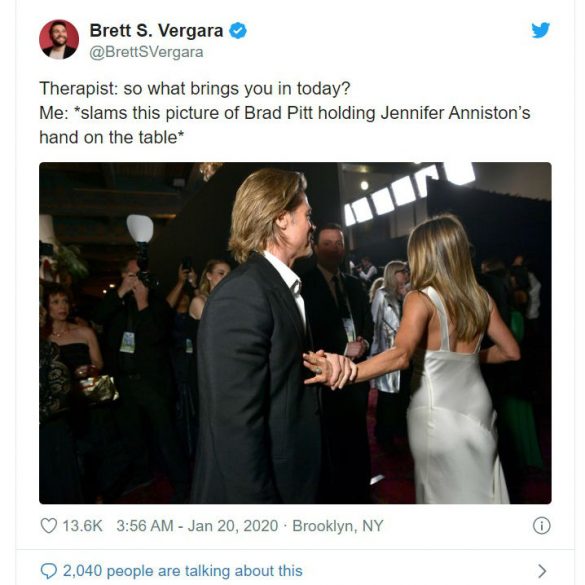The width and height of the screenshot is (585, 585).
Task: Click the blue verified badge
Action: point(238,31)
